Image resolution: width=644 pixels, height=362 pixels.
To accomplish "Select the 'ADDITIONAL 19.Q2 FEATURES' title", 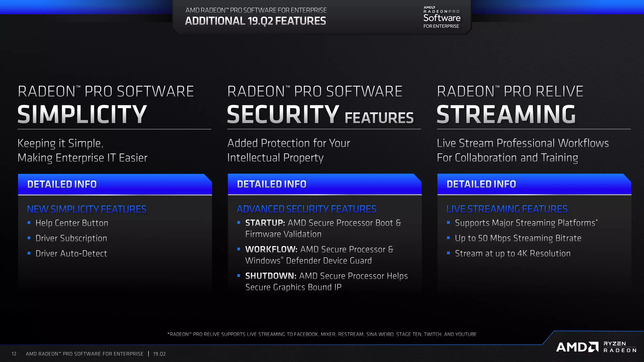I will coord(255,21).
